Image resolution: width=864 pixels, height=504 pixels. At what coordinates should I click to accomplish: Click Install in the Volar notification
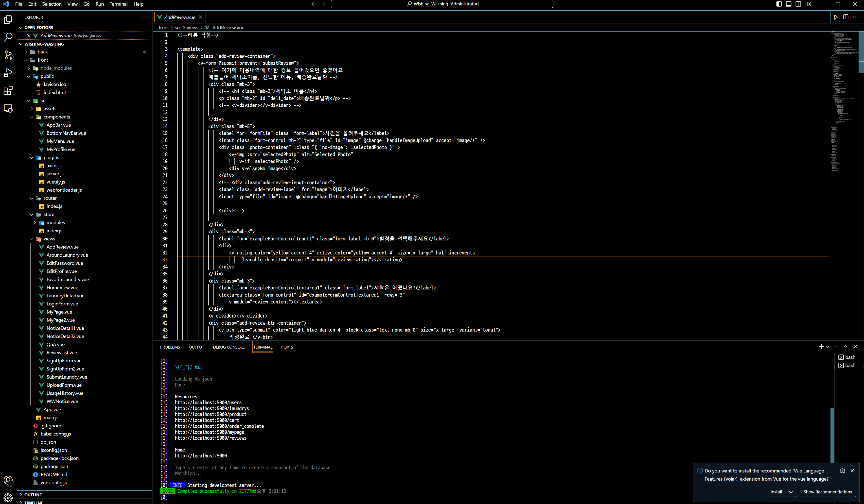coord(776,492)
